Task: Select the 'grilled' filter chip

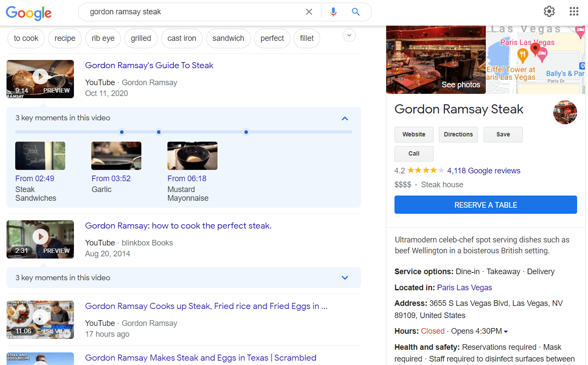Action: pyautogui.click(x=141, y=38)
